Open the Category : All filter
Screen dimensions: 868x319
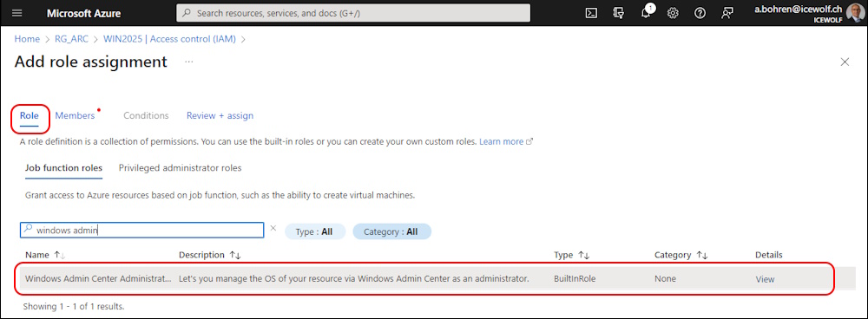point(392,231)
